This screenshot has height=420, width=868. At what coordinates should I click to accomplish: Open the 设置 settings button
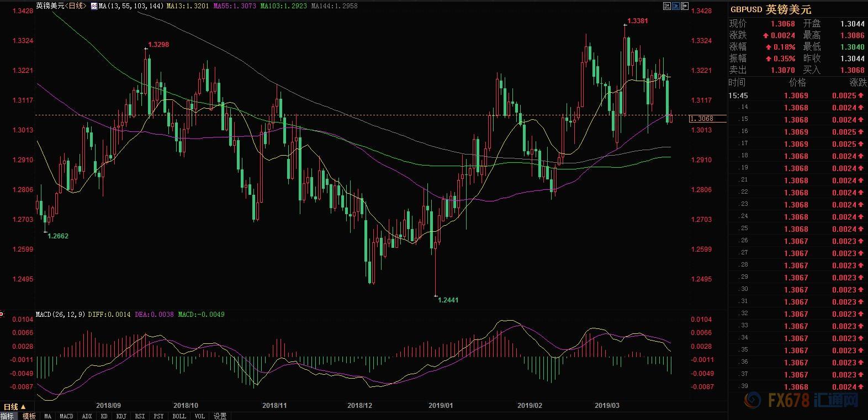tap(220, 416)
